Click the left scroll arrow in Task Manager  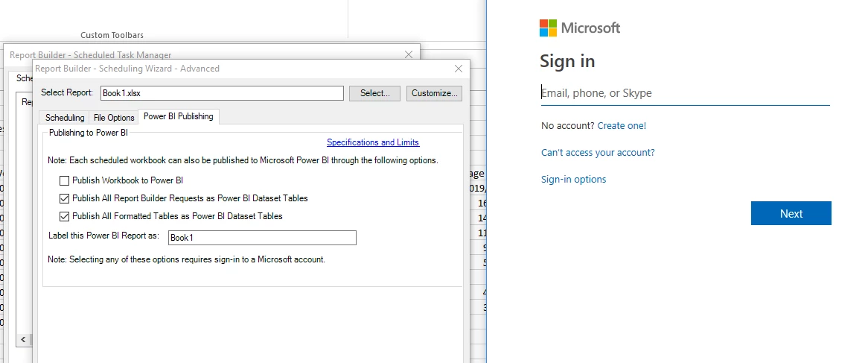pyautogui.click(x=23, y=339)
